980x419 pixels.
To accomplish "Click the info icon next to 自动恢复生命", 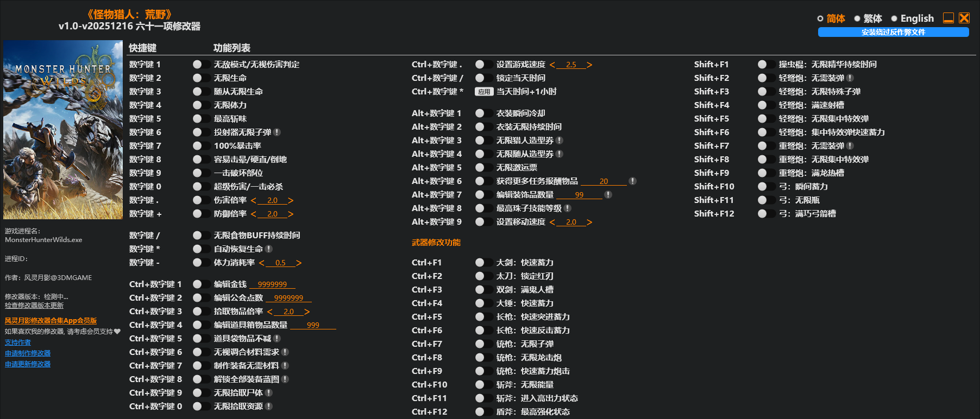I will point(269,249).
